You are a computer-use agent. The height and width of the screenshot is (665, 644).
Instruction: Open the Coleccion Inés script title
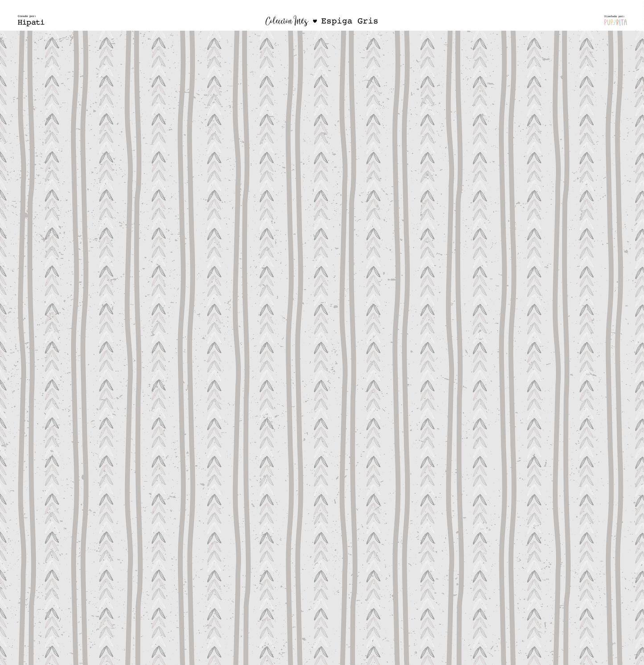pos(287,21)
